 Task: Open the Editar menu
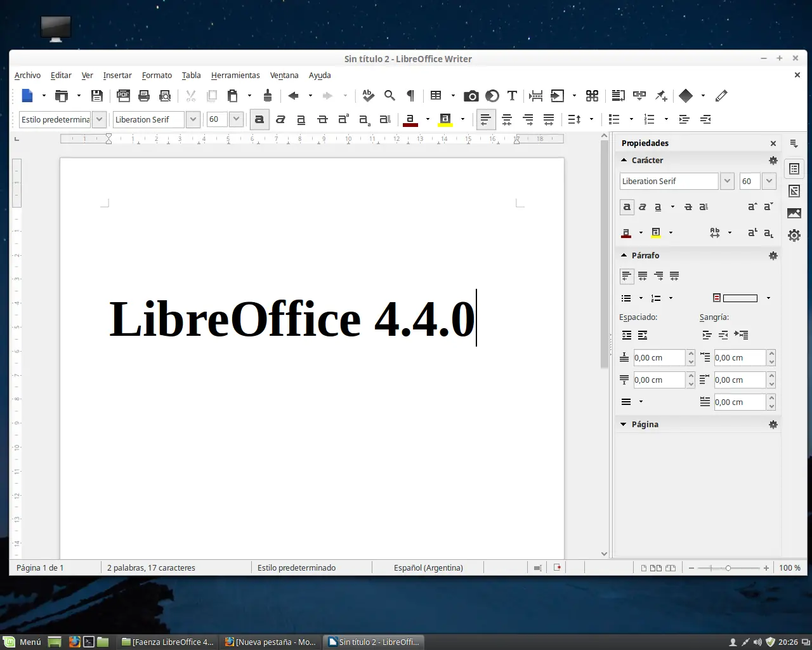[61, 75]
